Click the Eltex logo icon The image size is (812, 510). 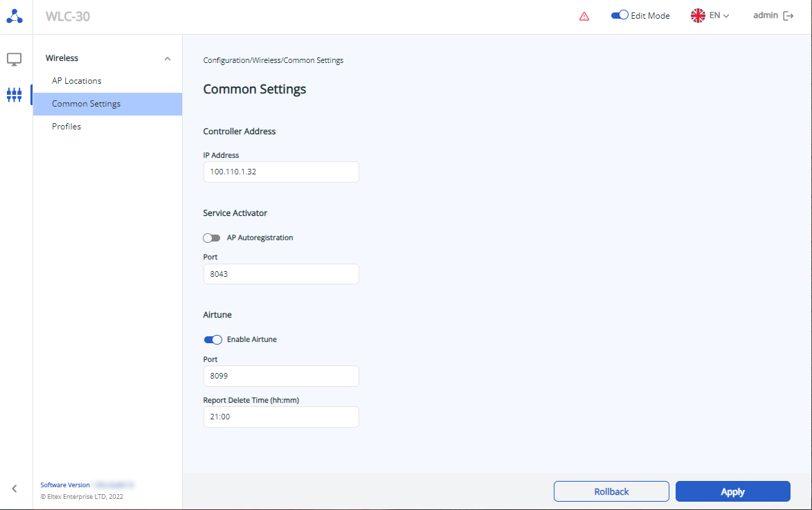[15, 16]
